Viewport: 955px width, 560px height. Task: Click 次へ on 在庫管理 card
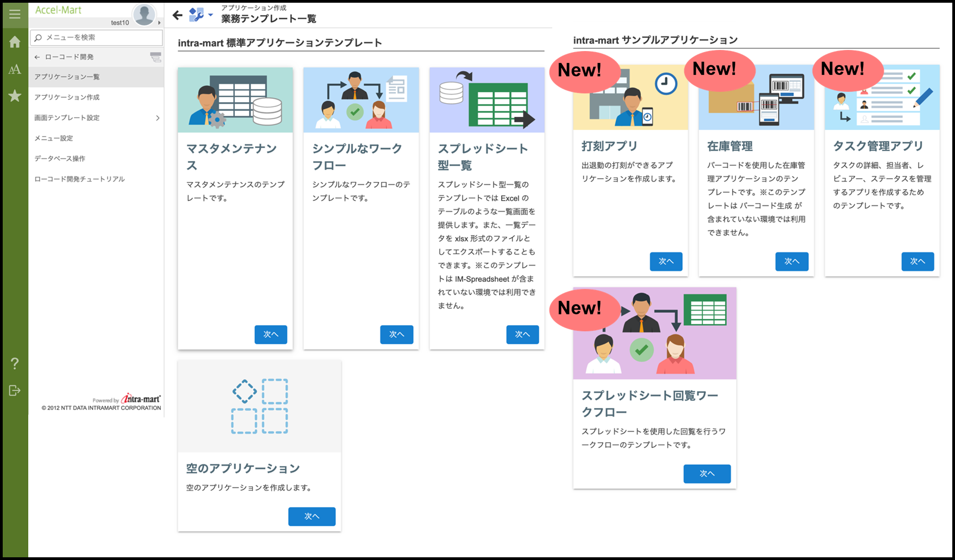[792, 262]
